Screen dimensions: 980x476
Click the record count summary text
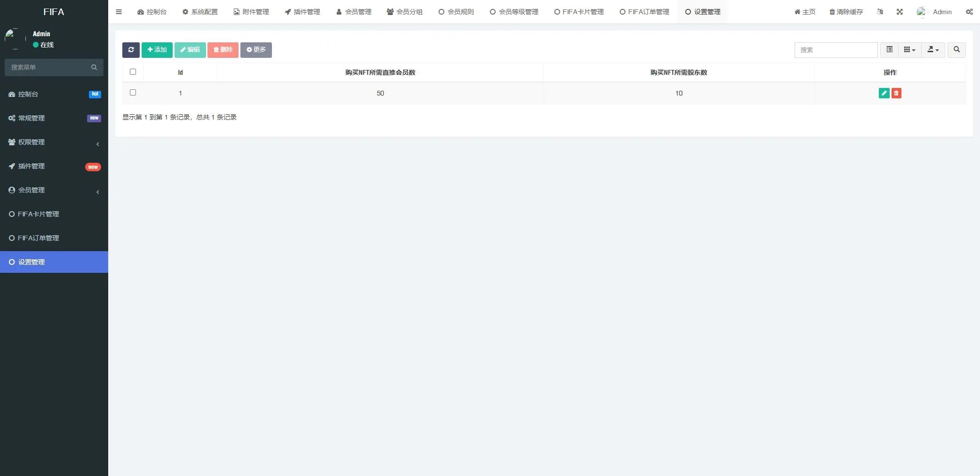click(179, 117)
